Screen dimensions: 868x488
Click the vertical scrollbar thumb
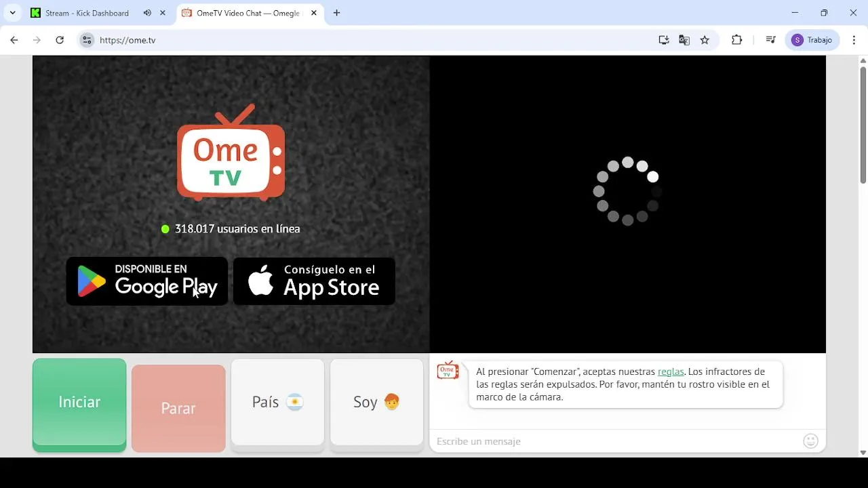pos(863,125)
